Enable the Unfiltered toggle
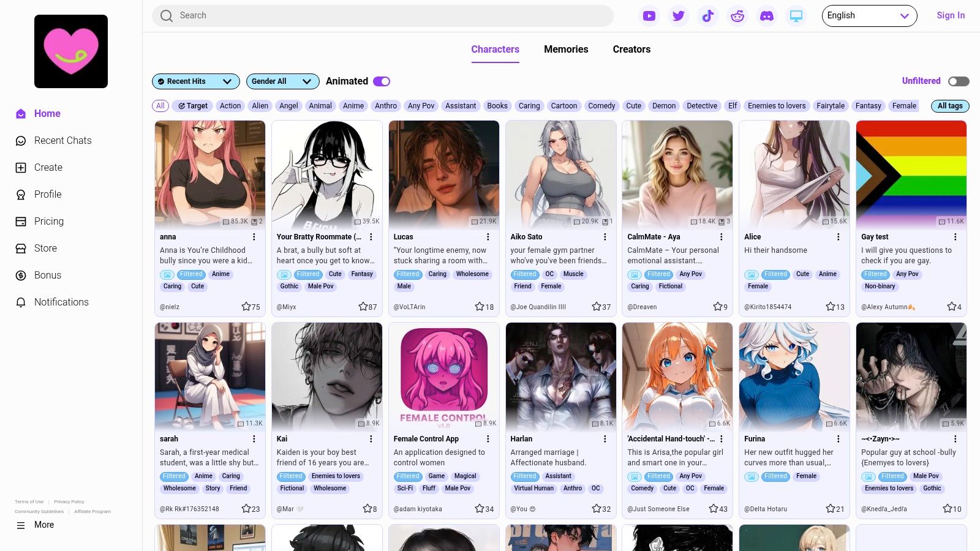This screenshot has height=551, width=980. click(x=959, y=81)
